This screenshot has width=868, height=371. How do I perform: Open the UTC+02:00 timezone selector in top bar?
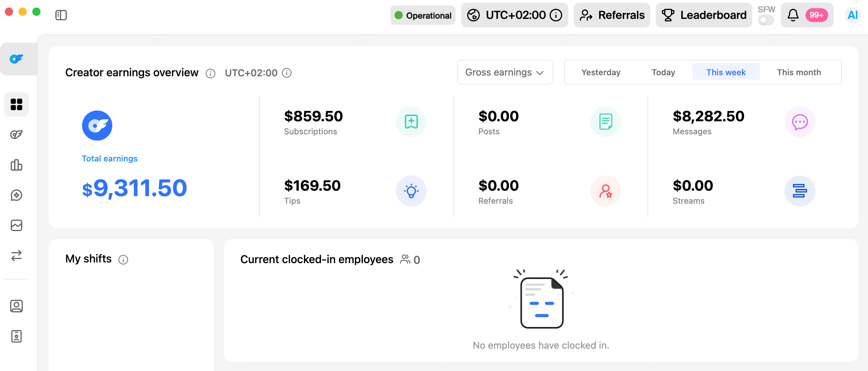click(514, 15)
